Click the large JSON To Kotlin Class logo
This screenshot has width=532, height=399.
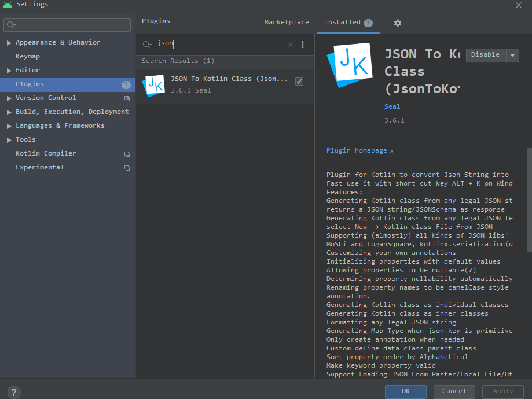(350, 65)
